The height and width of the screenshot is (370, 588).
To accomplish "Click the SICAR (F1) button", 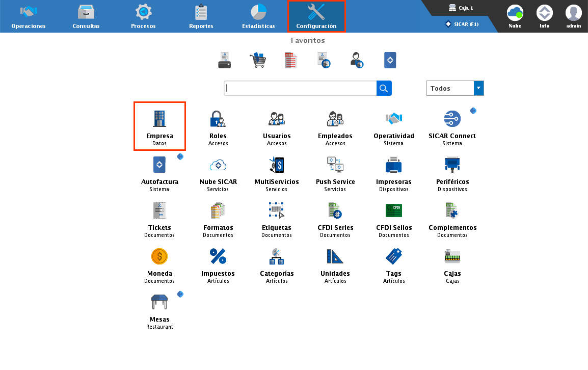I will click(x=462, y=24).
